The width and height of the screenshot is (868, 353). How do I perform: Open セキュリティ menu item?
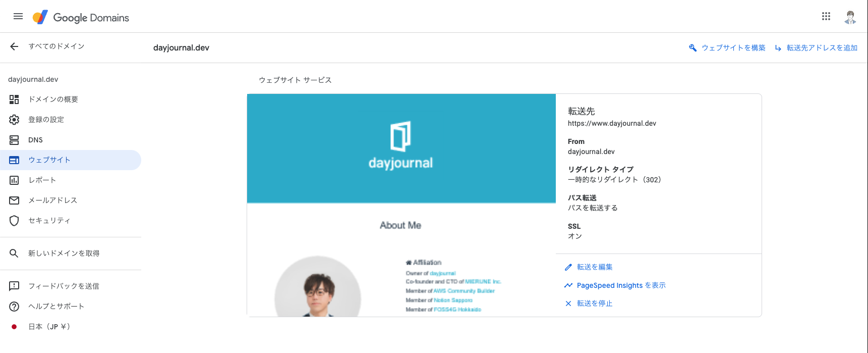point(71,221)
